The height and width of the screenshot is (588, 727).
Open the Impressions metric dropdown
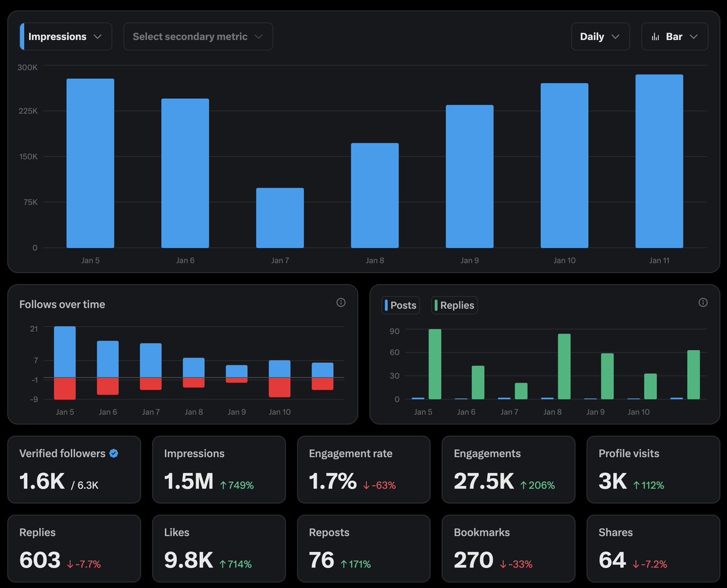click(65, 36)
